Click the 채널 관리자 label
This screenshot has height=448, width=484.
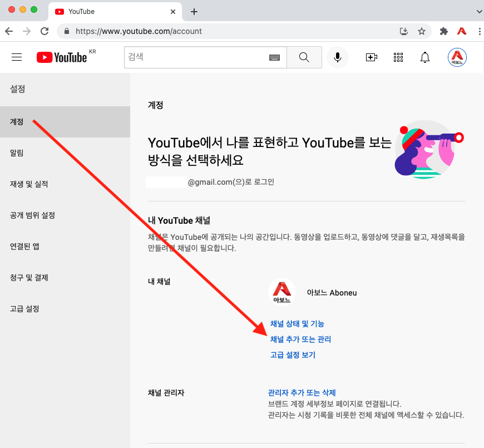coord(166,393)
